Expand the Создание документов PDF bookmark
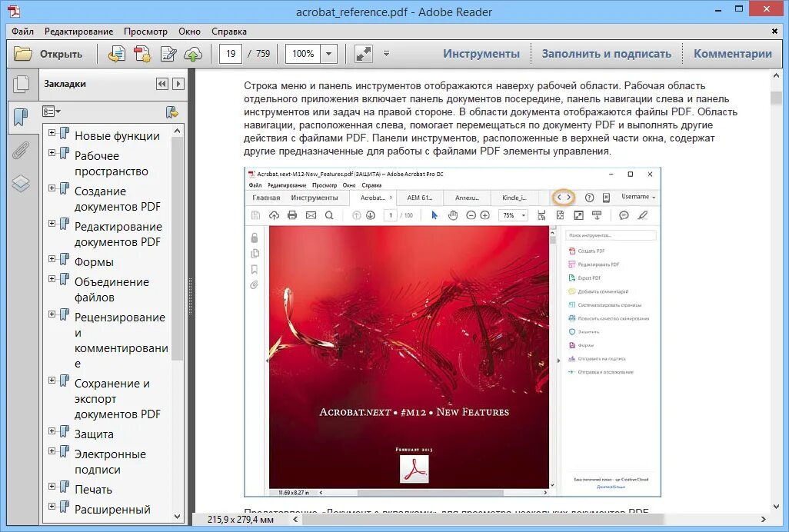Image resolution: width=789 pixels, height=532 pixels. [52, 188]
